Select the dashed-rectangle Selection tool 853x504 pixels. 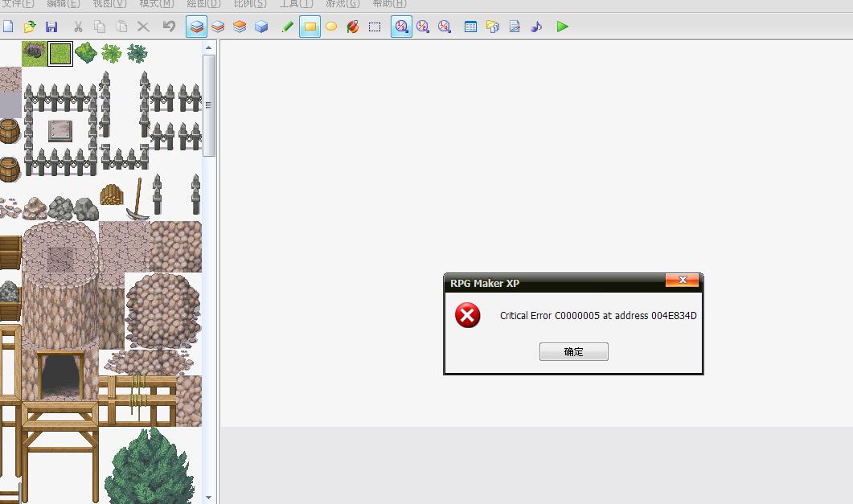[x=375, y=27]
